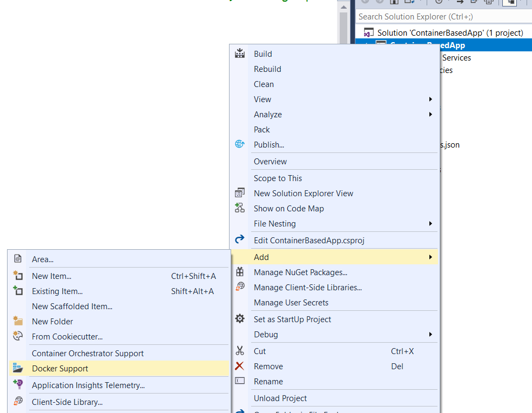
Task: Click the solution icon beside ContainerBasedApp solution
Action: [368, 32]
